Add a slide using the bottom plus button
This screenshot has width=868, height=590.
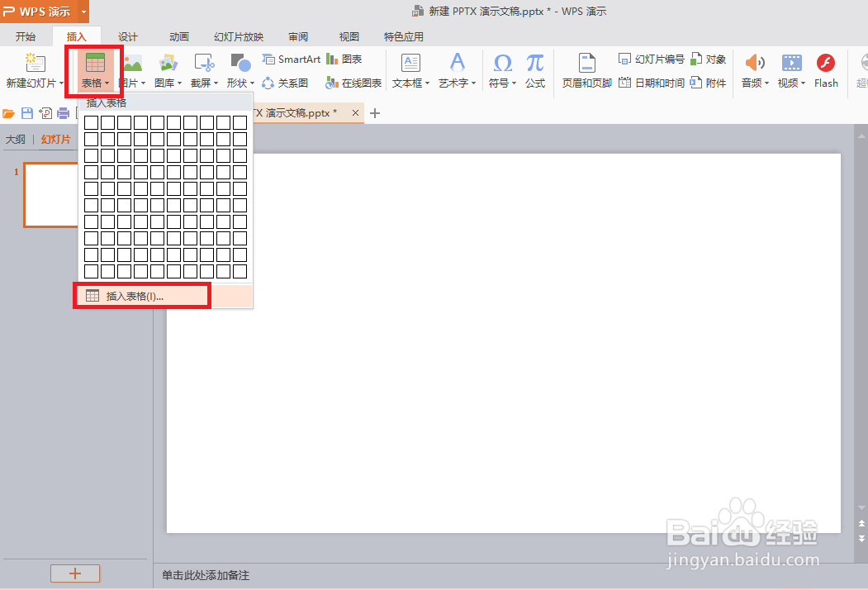click(x=75, y=573)
